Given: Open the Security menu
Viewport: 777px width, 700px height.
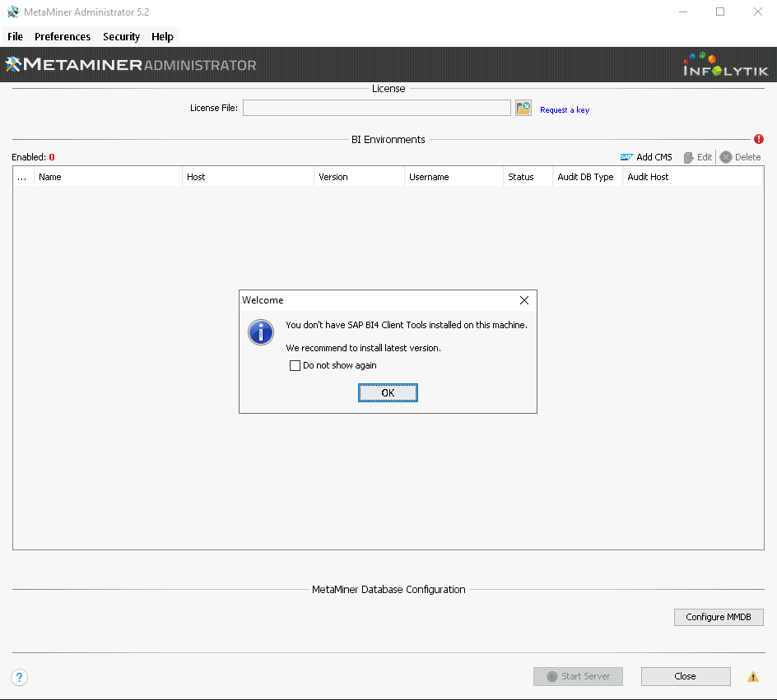Looking at the screenshot, I should (x=122, y=37).
